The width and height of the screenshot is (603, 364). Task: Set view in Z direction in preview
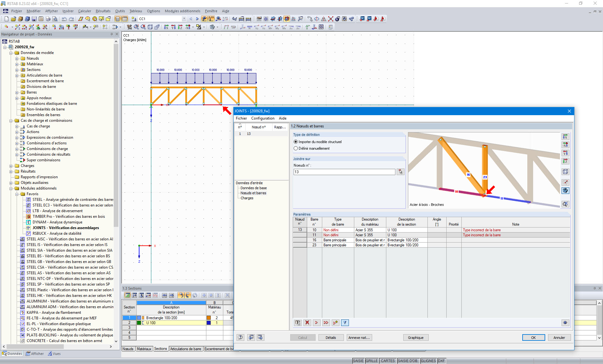pos(565,161)
